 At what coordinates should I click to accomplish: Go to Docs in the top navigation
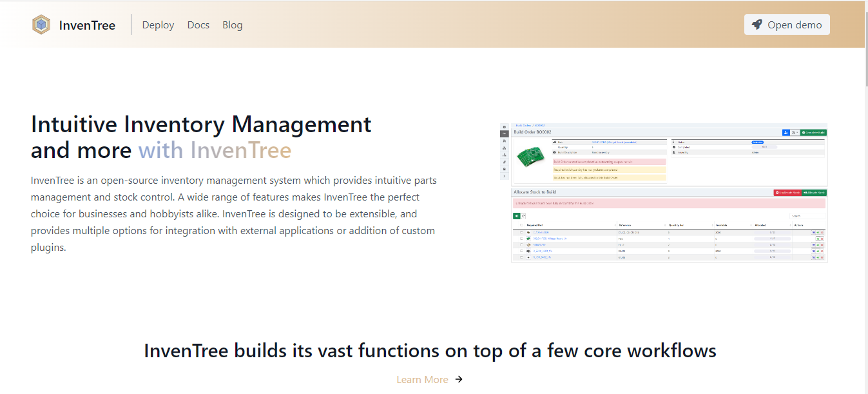(198, 25)
